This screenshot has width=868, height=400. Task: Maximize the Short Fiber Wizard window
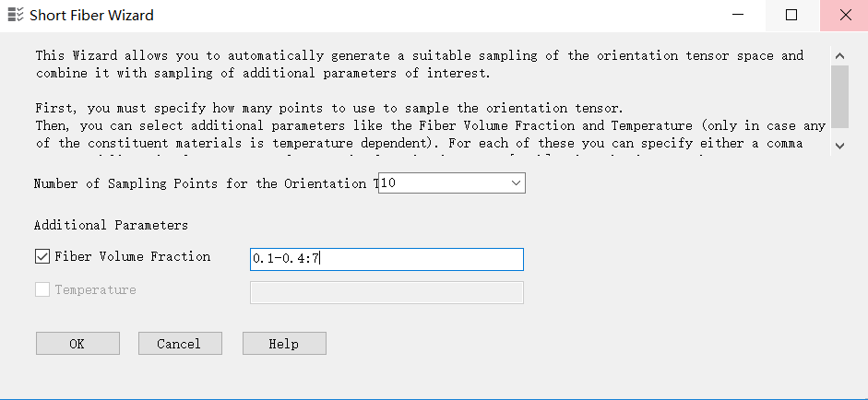791,15
